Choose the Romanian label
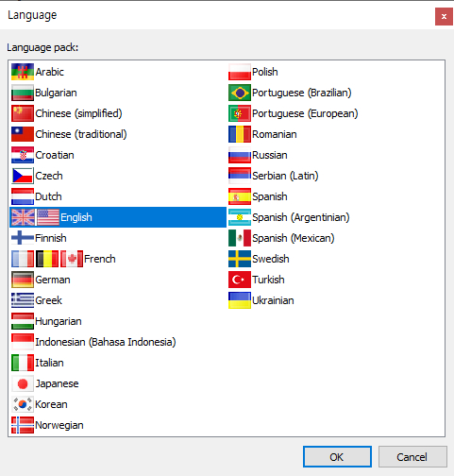The image size is (454, 476). tap(275, 134)
